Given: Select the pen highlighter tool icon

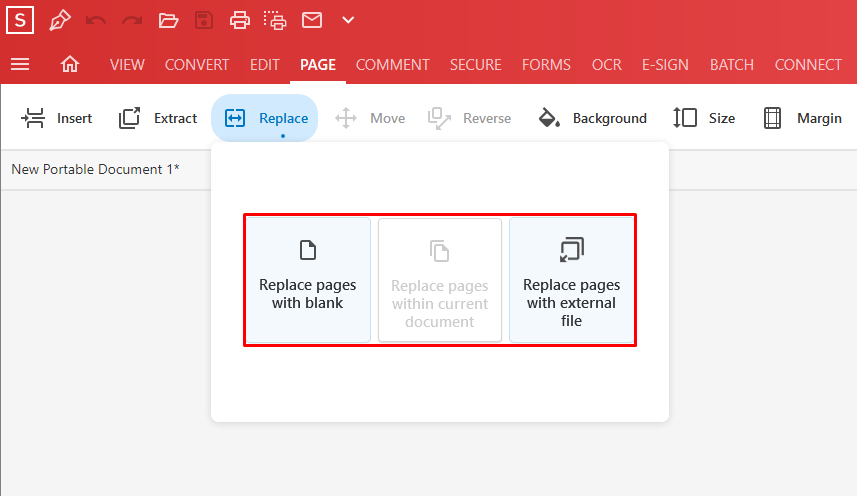Looking at the screenshot, I should 60,21.
